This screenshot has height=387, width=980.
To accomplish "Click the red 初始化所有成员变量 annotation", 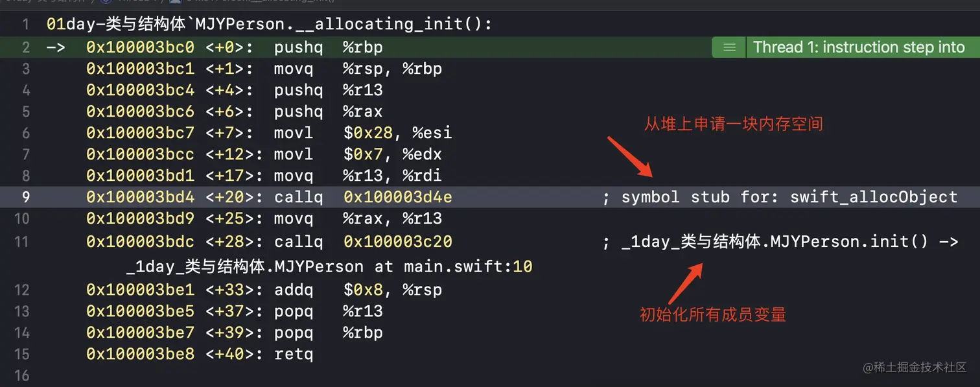I will [712, 315].
